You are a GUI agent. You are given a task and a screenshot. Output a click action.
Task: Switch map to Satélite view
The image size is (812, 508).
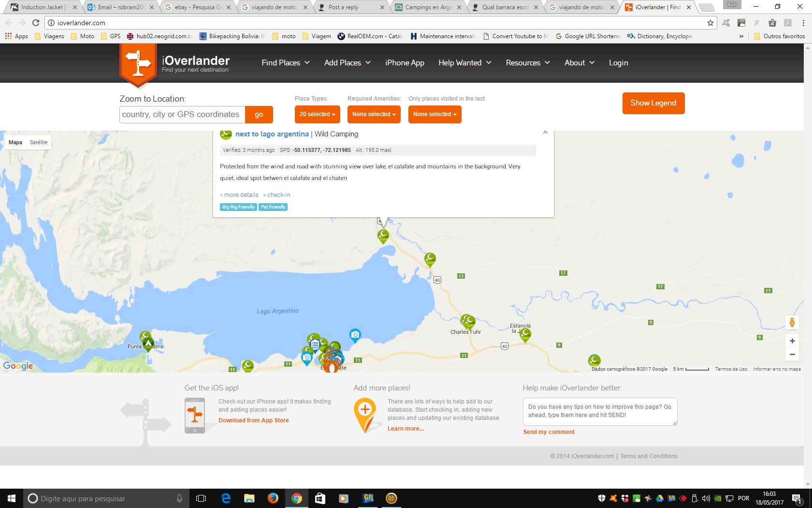pos(39,142)
